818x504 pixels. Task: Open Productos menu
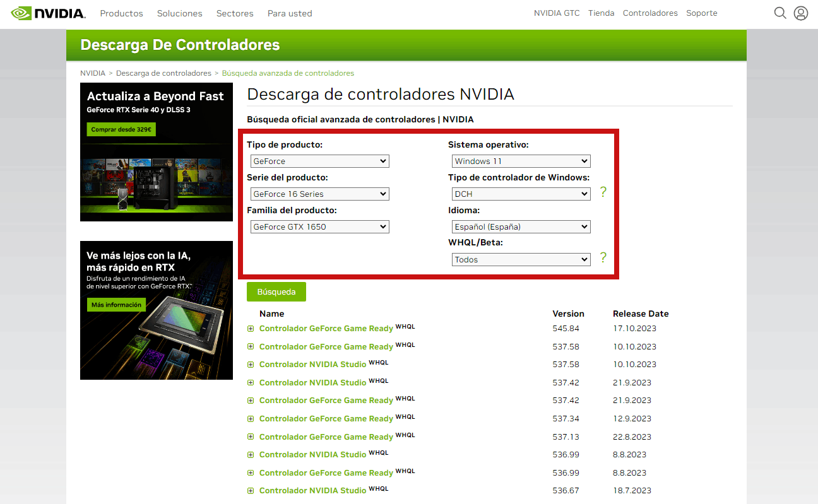122,13
